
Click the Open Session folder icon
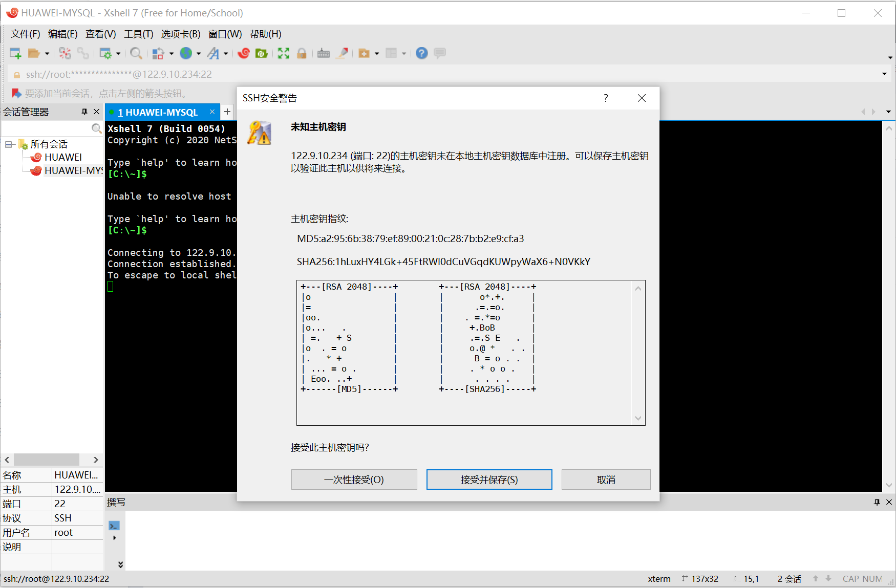coord(34,53)
